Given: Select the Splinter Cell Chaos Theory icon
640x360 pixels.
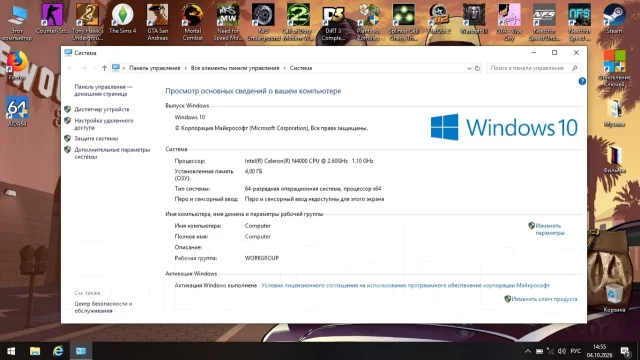Looking at the screenshot, I should 403,22.
